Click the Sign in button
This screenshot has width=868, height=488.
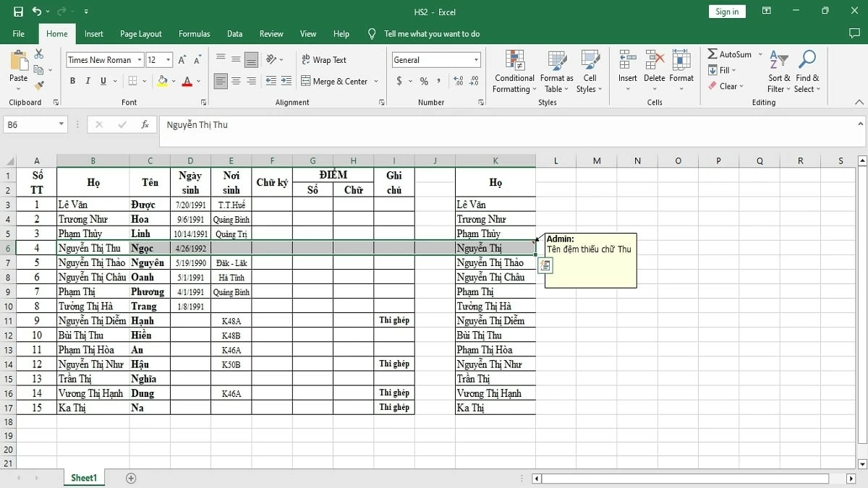coord(726,11)
